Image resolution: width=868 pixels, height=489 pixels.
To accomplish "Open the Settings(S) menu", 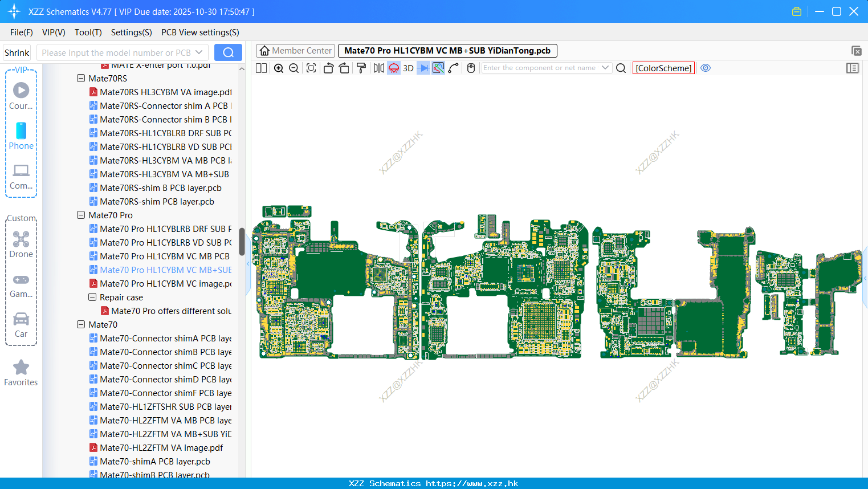I will [x=132, y=32].
